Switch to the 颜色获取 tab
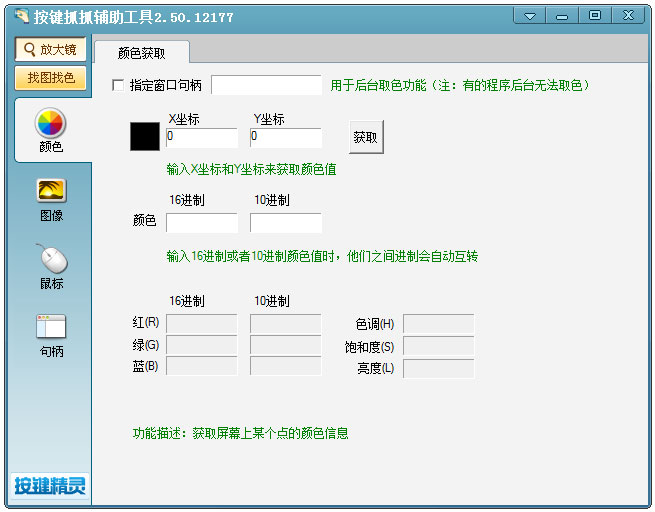The image size is (655, 512). [x=142, y=53]
